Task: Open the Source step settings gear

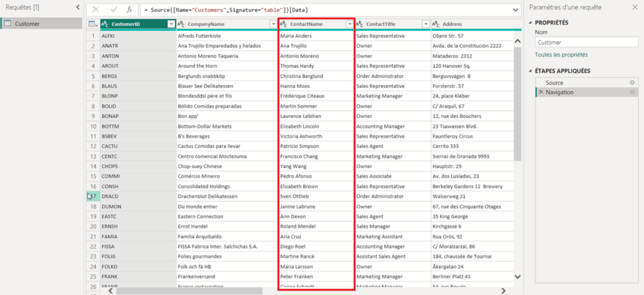Action: 632,82
